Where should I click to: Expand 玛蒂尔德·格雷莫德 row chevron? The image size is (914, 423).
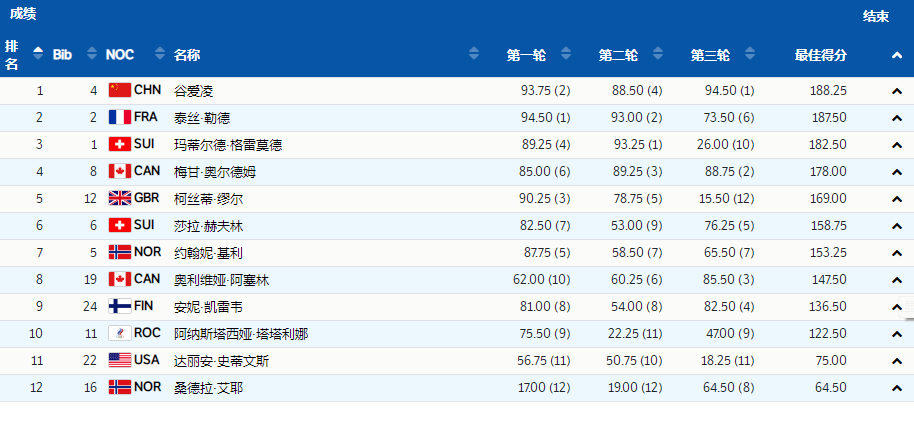click(x=897, y=145)
